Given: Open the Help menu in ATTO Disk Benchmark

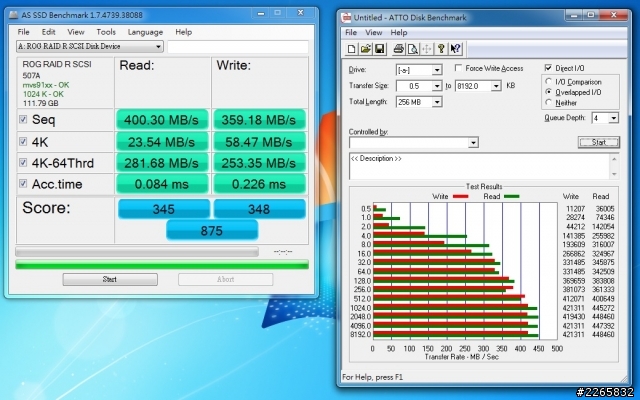Looking at the screenshot, I should click(x=399, y=33).
